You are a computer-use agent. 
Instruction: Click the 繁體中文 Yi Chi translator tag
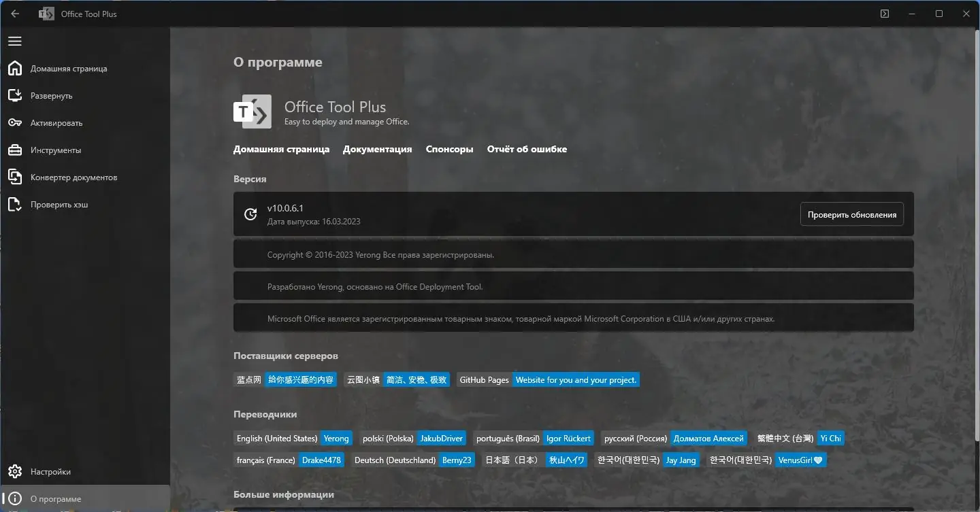point(799,438)
